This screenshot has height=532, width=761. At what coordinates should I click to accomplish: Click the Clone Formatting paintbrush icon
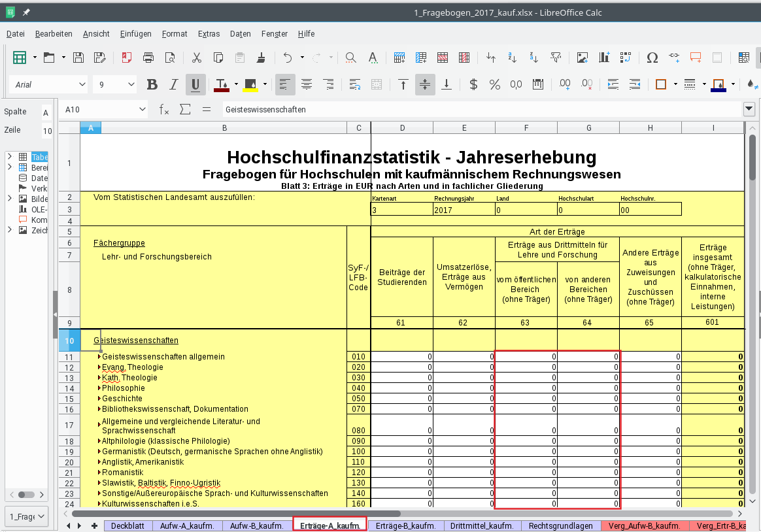click(261, 58)
